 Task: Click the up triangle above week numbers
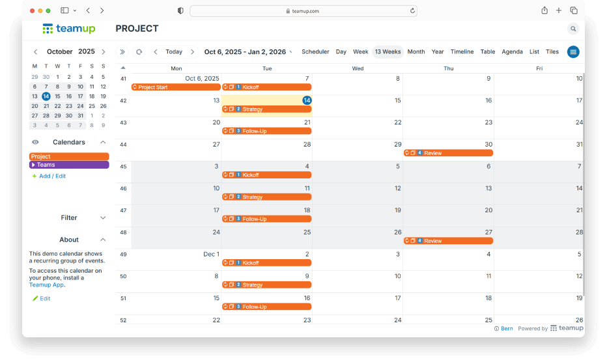coord(123,68)
